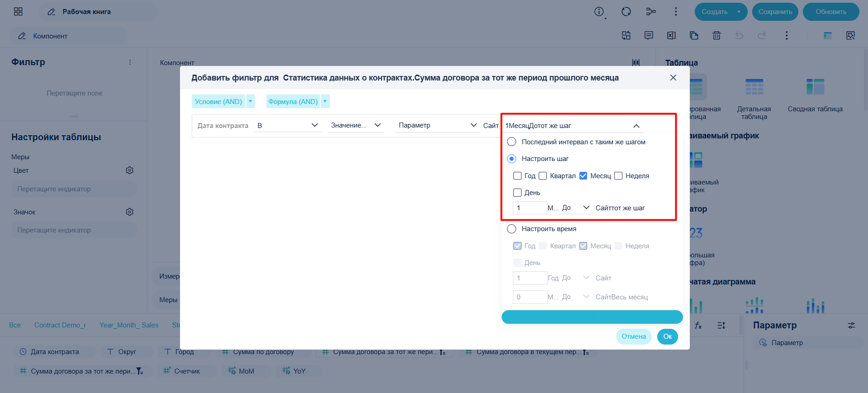868x393 pixels.
Task: Collapse the 1МесяцДотот же шаг dropdown
Action: pyautogui.click(x=636, y=126)
